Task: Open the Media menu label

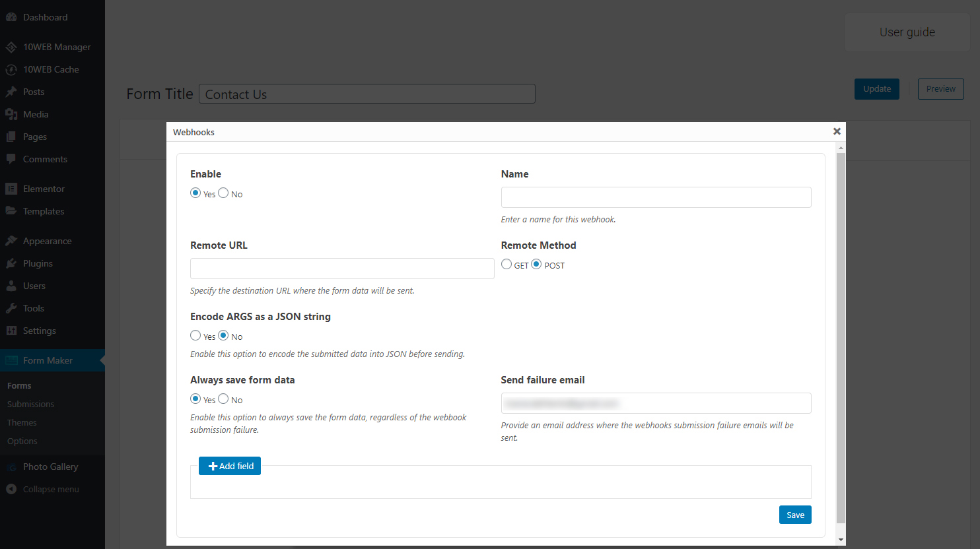Action: point(36,114)
